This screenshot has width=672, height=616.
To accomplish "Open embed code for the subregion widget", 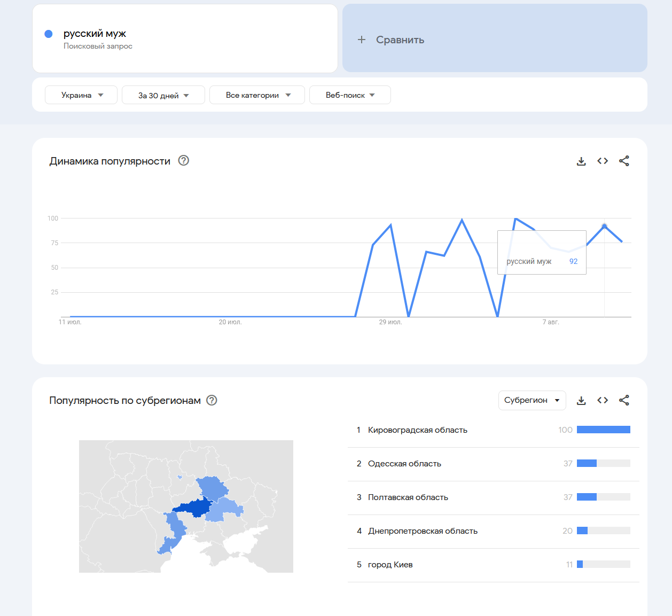I will 603,400.
